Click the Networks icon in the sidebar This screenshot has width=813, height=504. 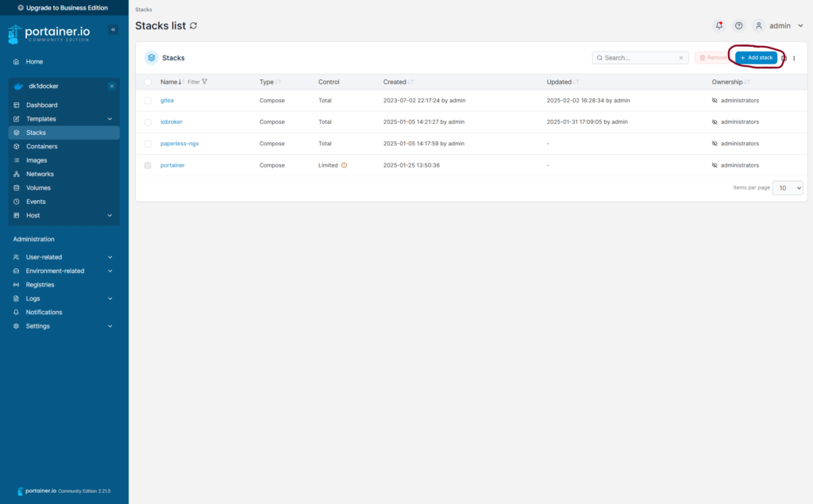[16, 174]
